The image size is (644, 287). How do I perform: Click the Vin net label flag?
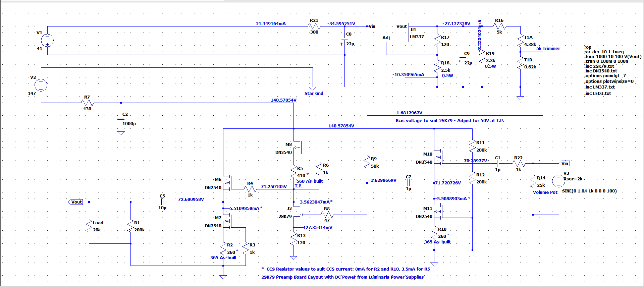pyautogui.click(x=565, y=163)
